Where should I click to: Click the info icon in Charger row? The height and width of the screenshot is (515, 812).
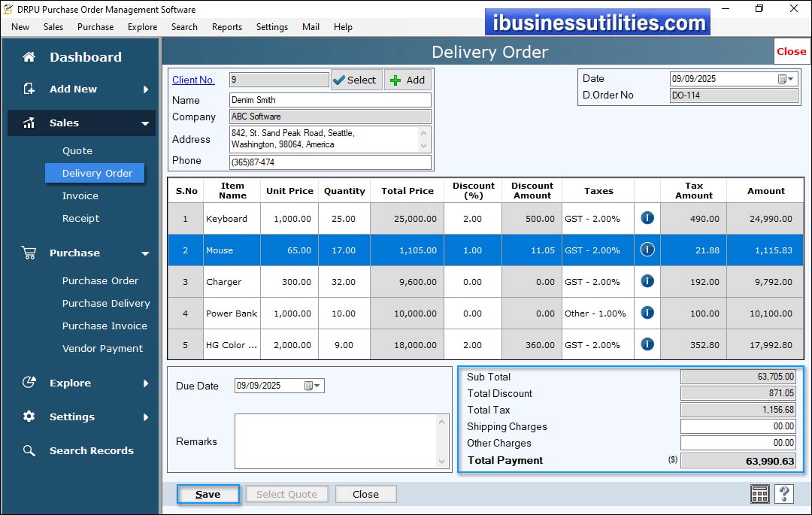(647, 281)
